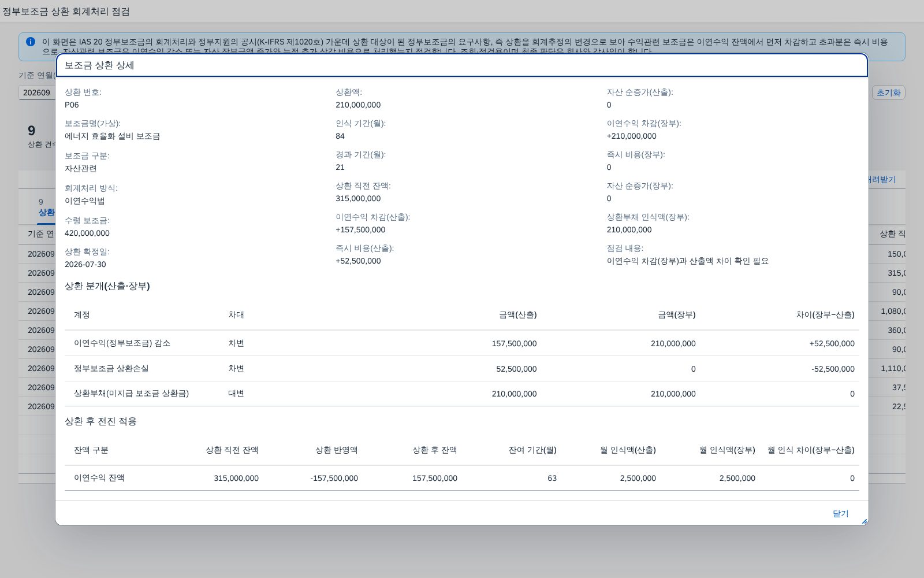Image resolution: width=924 pixels, height=578 pixels.
Task: Click the 계정 column header
Action: pos(82,314)
